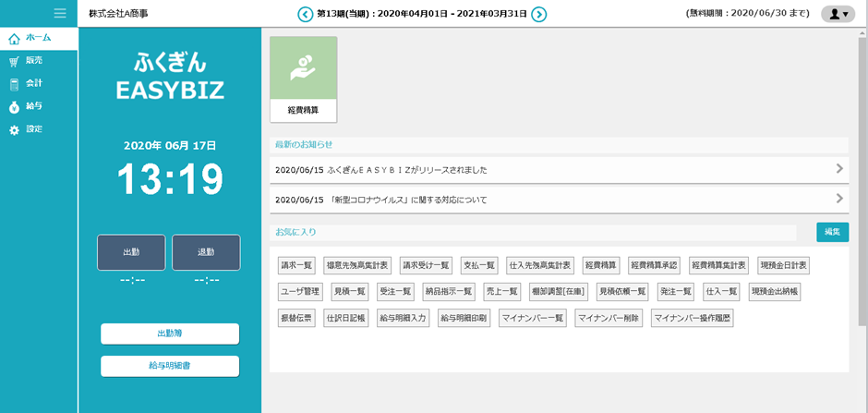868x413 pixels.
Task: Toggle the hamburger menu icon
Action: point(60,13)
